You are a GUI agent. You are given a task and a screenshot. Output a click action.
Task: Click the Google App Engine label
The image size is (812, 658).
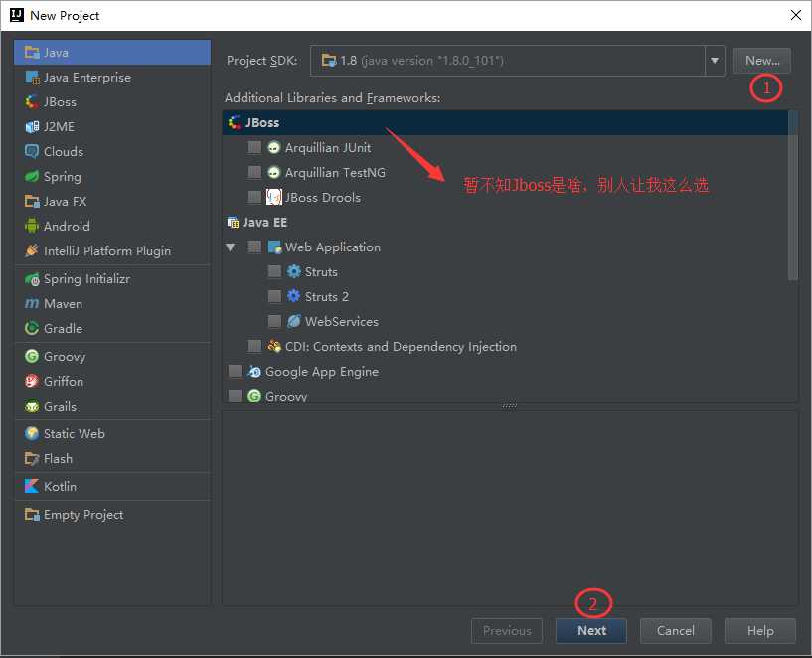[x=322, y=371]
